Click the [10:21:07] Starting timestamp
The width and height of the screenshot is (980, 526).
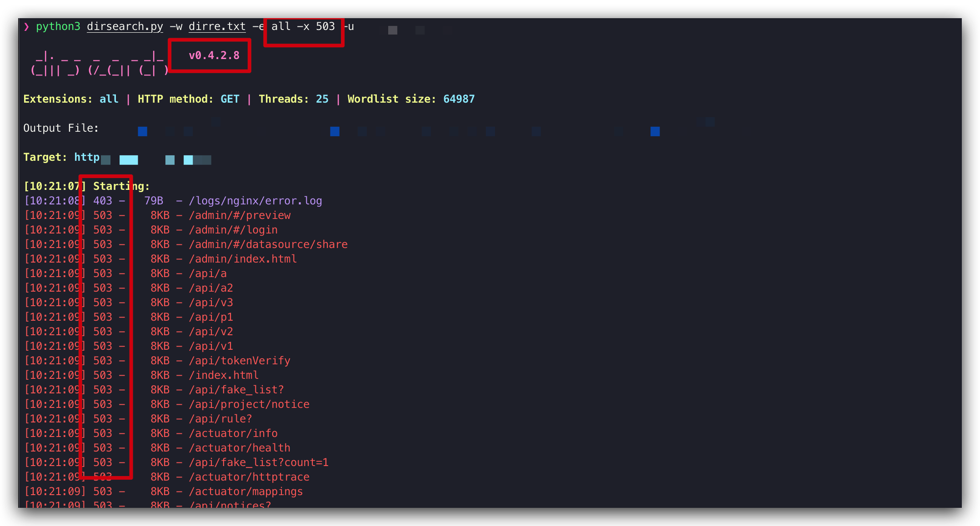54,186
